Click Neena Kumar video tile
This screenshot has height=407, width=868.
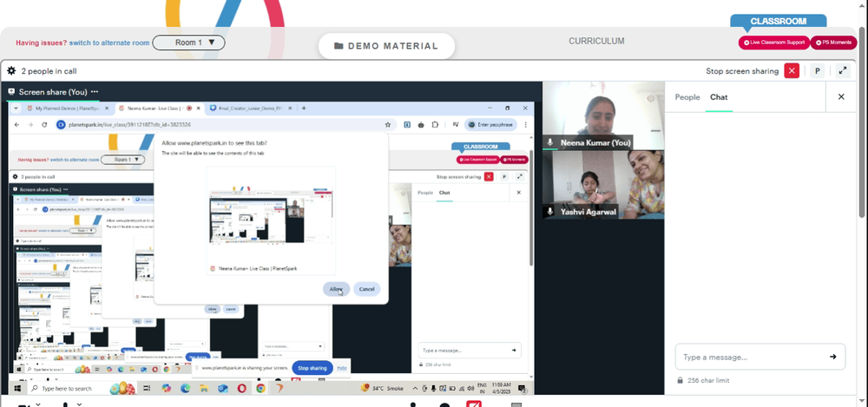(x=603, y=115)
